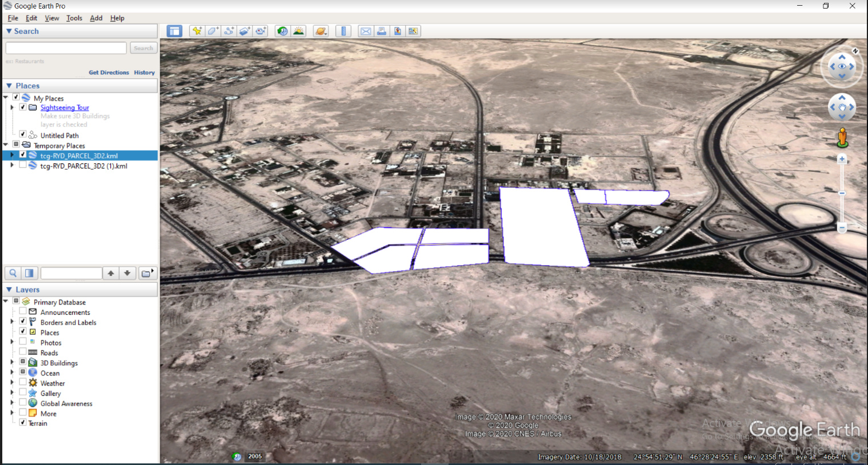Click the magnifier search icon in Places panel

[13, 273]
